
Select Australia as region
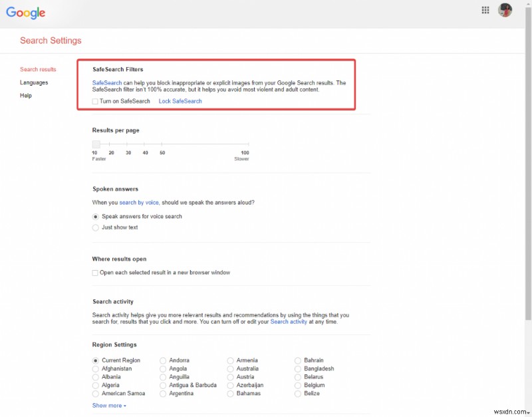pyautogui.click(x=231, y=368)
